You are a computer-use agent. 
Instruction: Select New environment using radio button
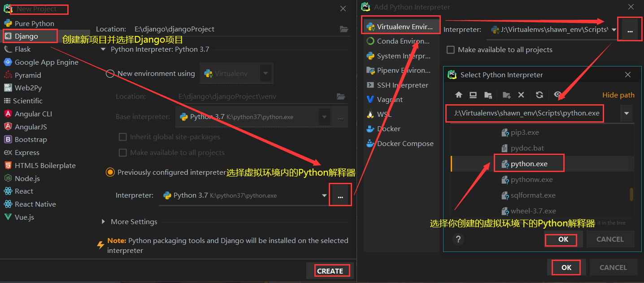point(110,73)
